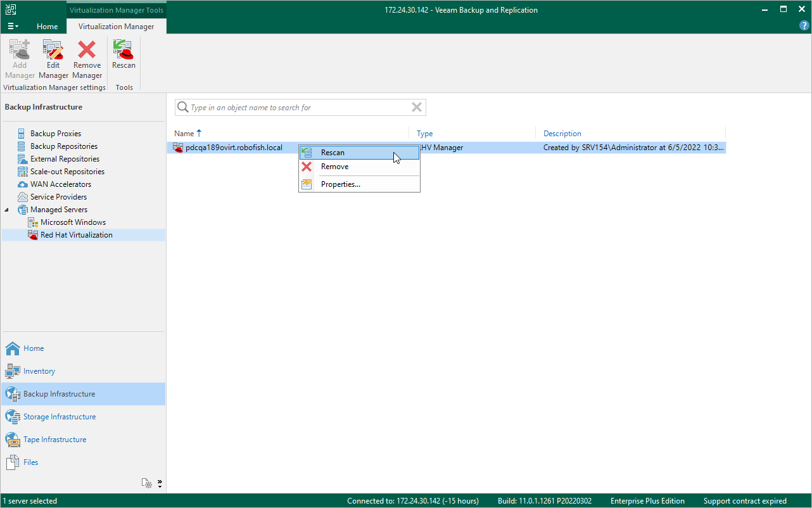Click the Red Hat Virtualization icon

[x=33, y=235]
